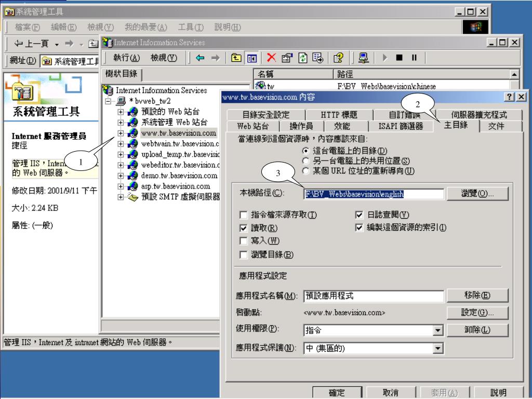
Task: Expand the upload_temp.tw.basevision node
Action: 121,154
